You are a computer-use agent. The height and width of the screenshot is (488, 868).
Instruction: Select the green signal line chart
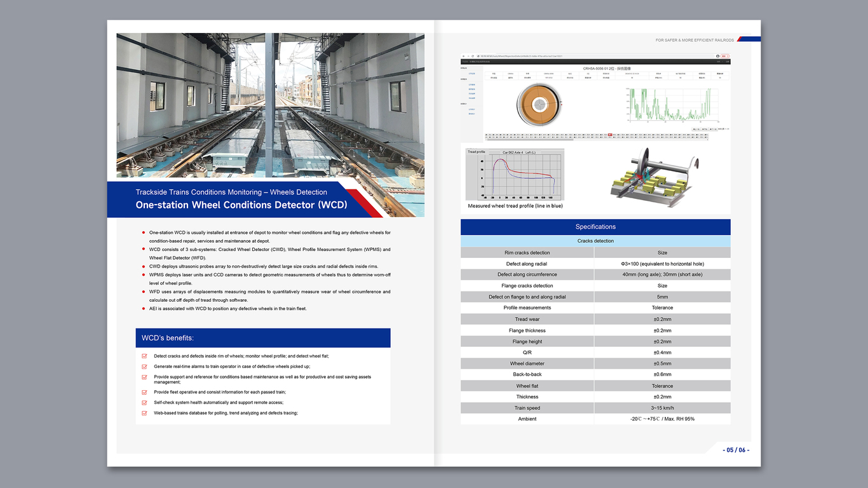(673, 105)
